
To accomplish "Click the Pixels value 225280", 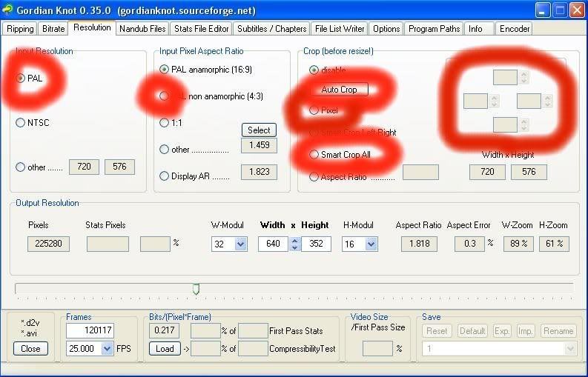I will pyautogui.click(x=48, y=244).
